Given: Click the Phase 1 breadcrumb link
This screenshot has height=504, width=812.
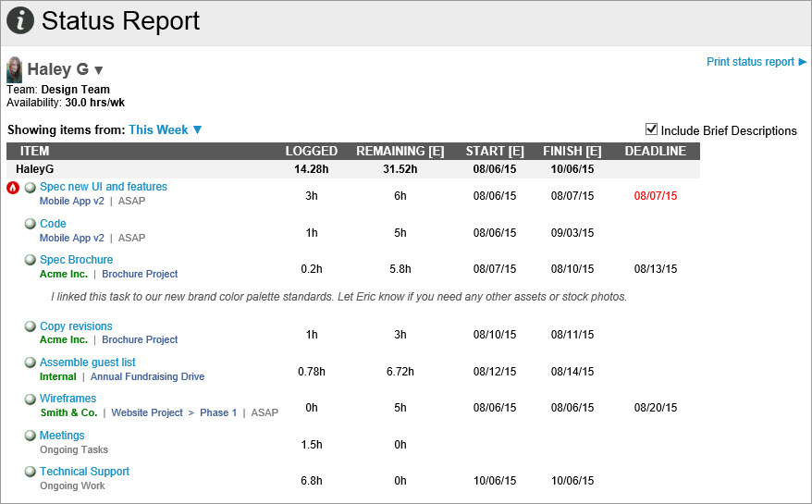Looking at the screenshot, I should coord(218,412).
